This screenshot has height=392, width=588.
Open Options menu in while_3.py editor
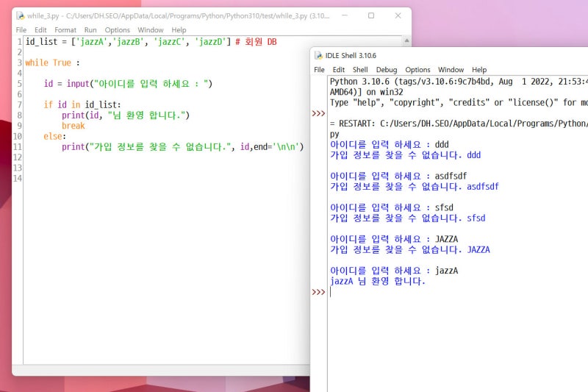pos(117,30)
